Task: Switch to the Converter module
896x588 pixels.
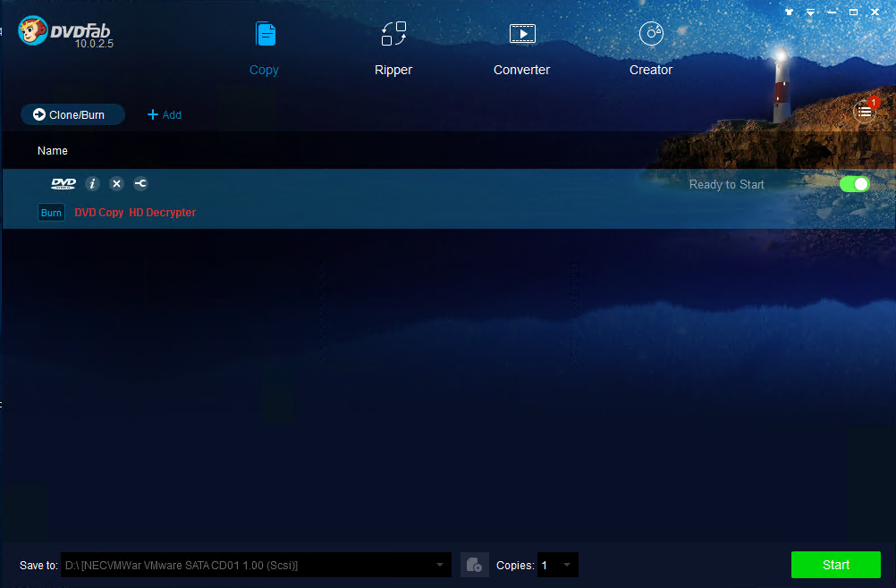Action: click(521, 70)
